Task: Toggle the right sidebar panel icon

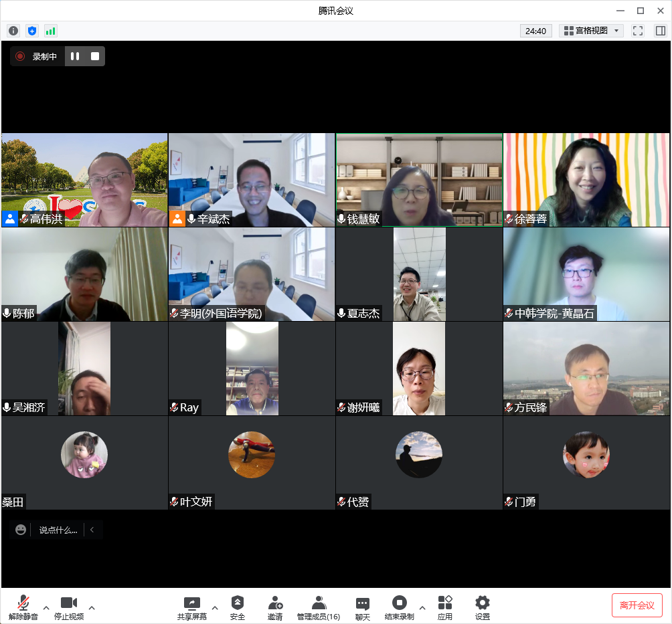Action: click(x=660, y=31)
